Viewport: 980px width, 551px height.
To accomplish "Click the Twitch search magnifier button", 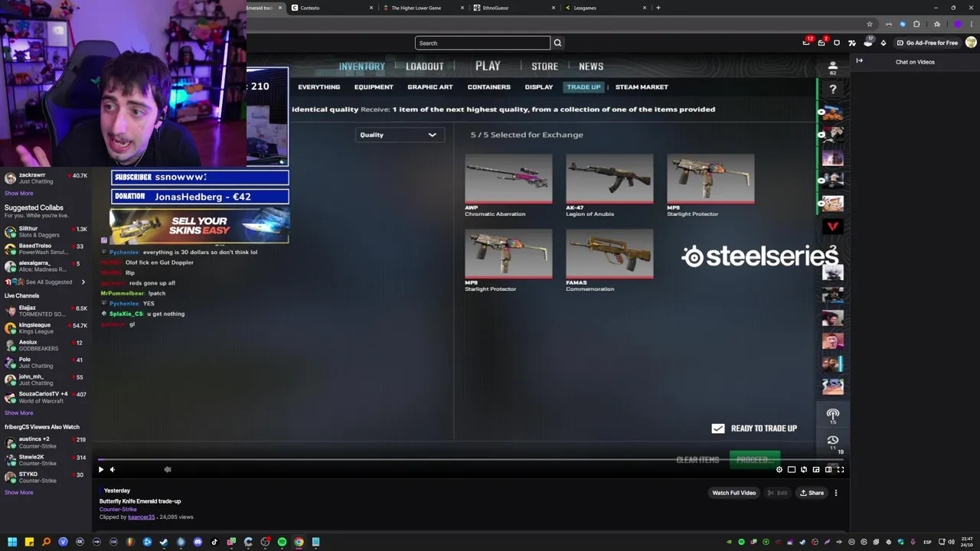I will [x=557, y=43].
